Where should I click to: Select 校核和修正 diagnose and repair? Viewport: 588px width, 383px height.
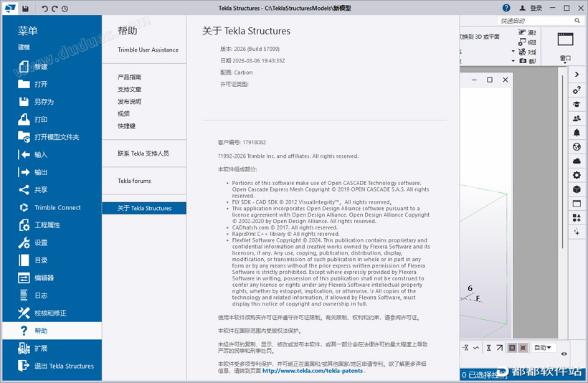(52, 313)
